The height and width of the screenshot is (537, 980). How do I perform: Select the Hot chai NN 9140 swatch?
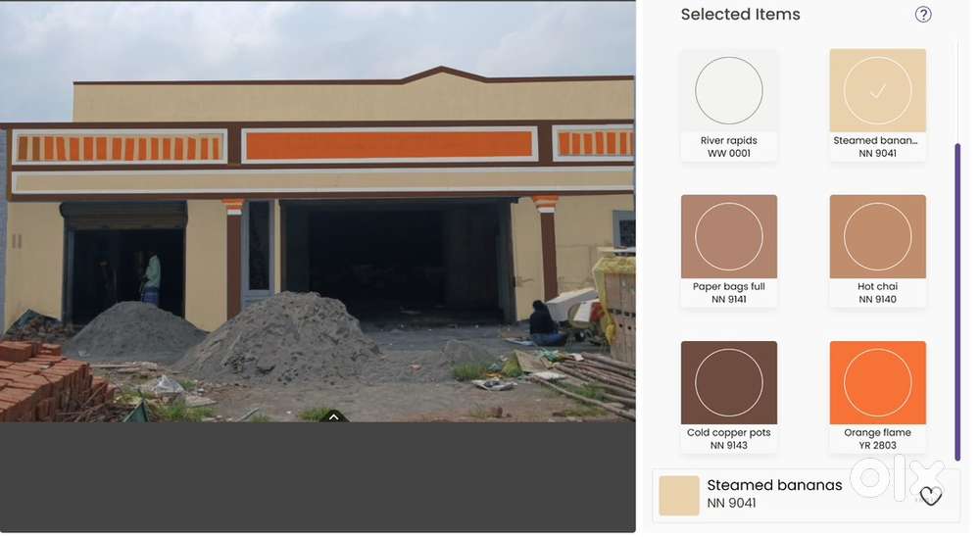coord(877,251)
